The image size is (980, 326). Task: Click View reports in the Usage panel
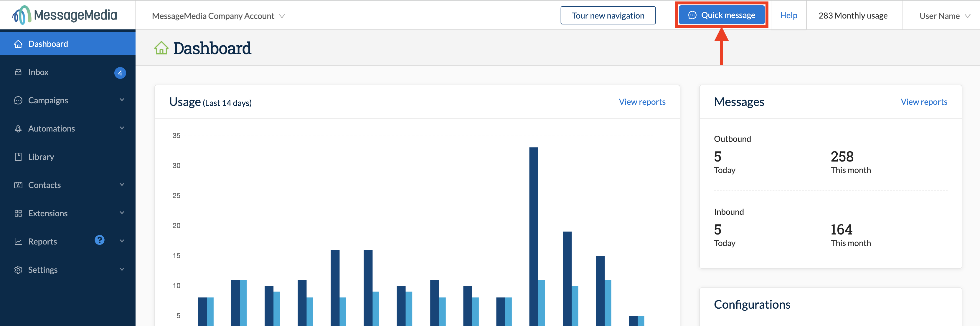tap(642, 102)
